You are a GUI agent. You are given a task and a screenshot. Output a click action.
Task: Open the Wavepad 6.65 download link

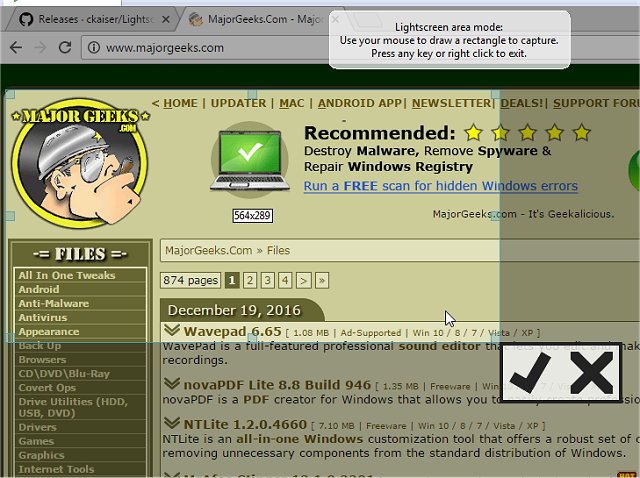pyautogui.click(x=232, y=331)
